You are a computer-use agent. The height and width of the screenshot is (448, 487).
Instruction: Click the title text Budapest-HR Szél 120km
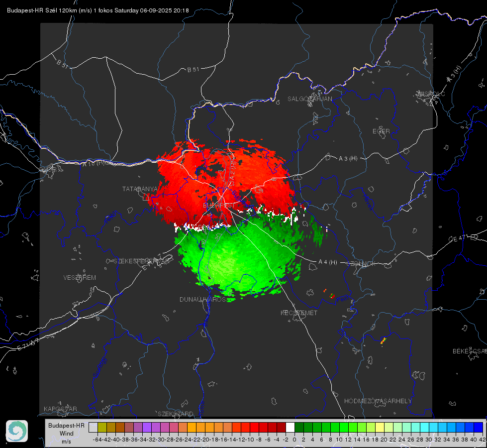42,10
